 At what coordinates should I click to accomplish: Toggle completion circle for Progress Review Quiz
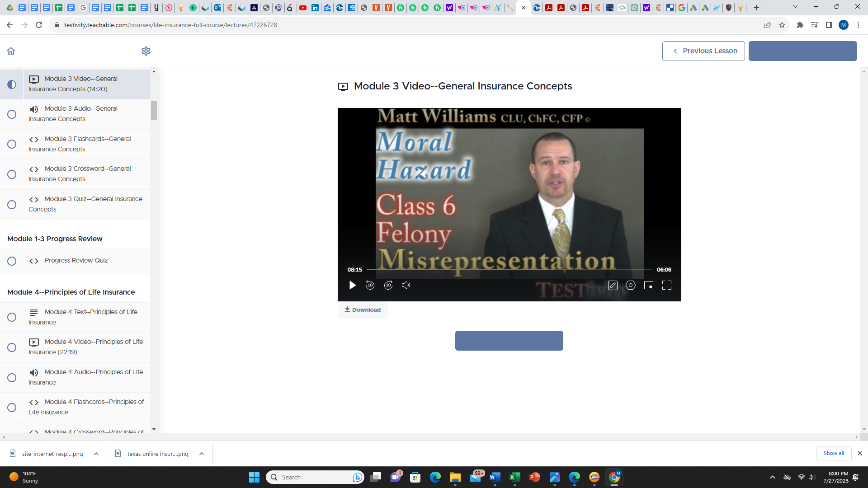(11, 261)
